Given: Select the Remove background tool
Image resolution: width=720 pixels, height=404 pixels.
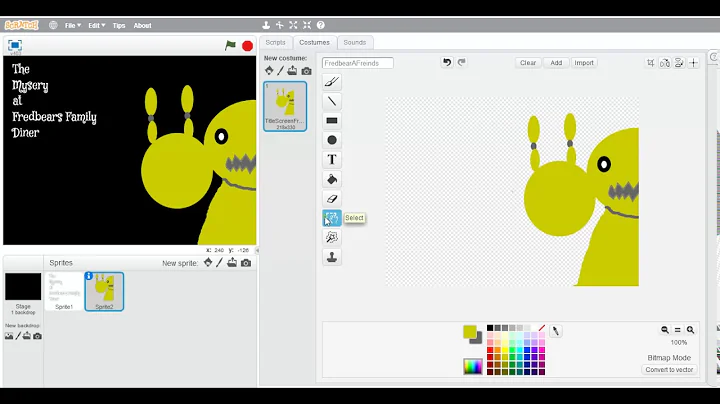Looking at the screenshot, I should tap(332, 237).
